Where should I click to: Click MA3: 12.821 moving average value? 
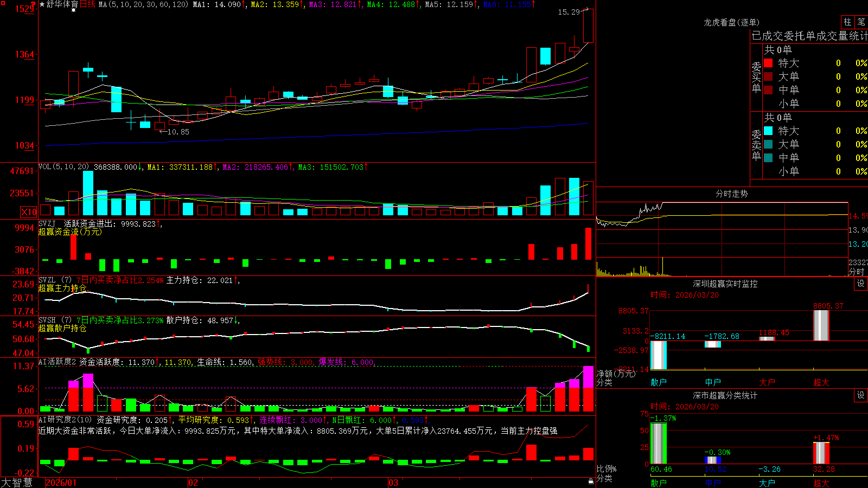coord(335,4)
